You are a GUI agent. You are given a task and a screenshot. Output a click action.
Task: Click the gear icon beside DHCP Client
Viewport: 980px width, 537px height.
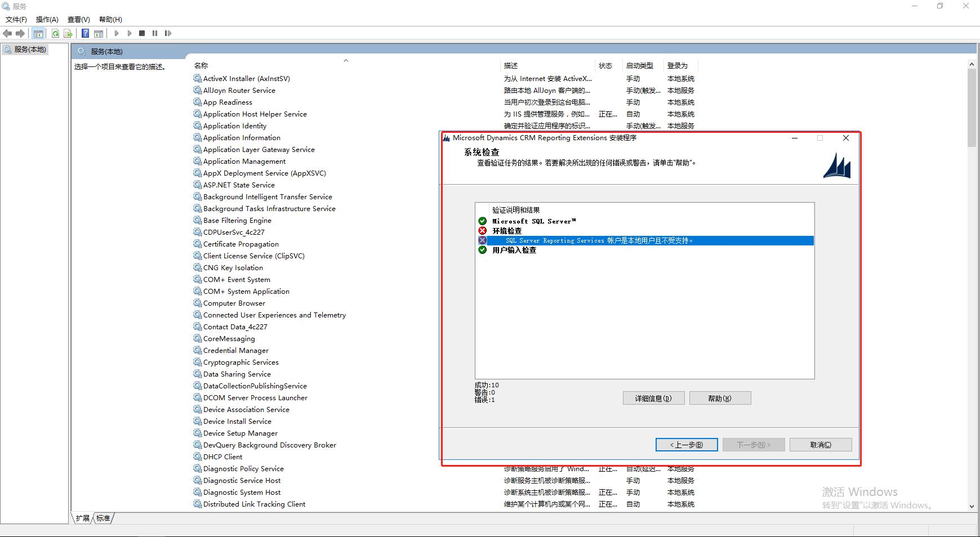coord(197,457)
